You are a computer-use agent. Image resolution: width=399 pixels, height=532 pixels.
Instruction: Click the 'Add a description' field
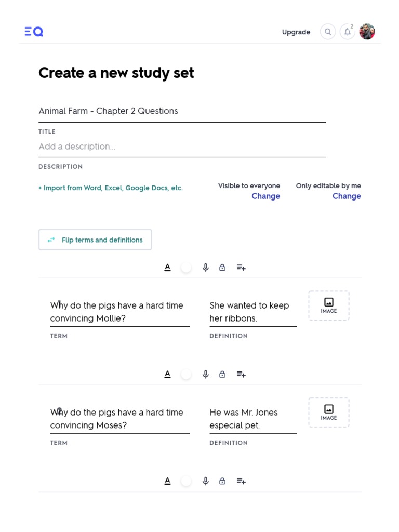pyautogui.click(x=182, y=147)
